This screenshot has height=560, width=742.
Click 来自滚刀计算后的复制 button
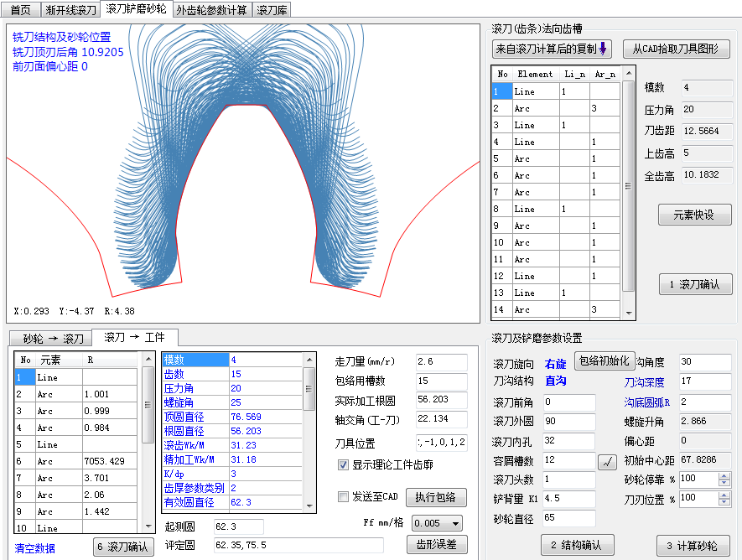pyautogui.click(x=552, y=49)
